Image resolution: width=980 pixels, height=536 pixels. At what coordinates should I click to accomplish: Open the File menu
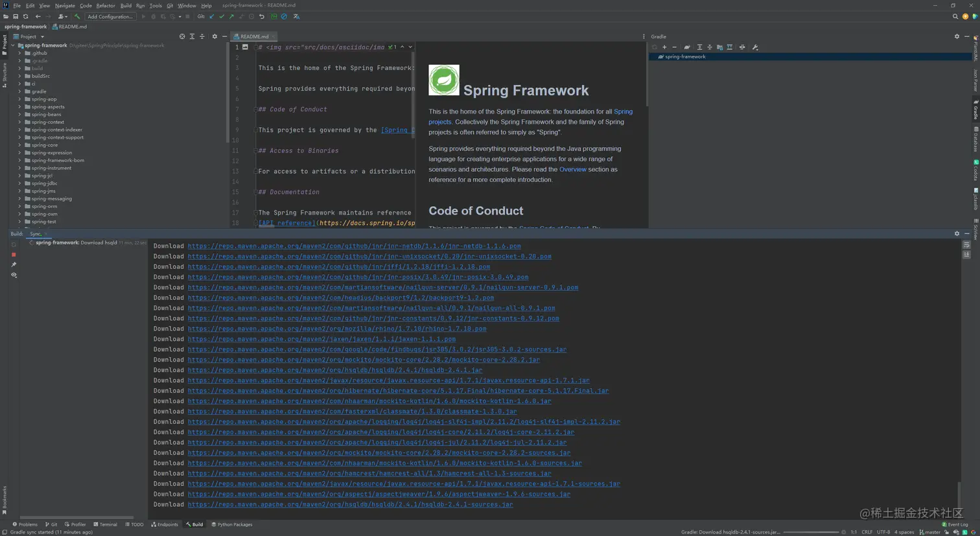coord(17,6)
